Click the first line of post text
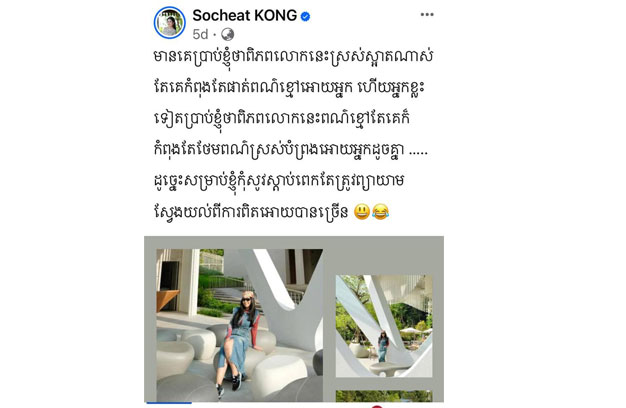This screenshot has height=408, width=626. pyautogui.click(x=293, y=57)
